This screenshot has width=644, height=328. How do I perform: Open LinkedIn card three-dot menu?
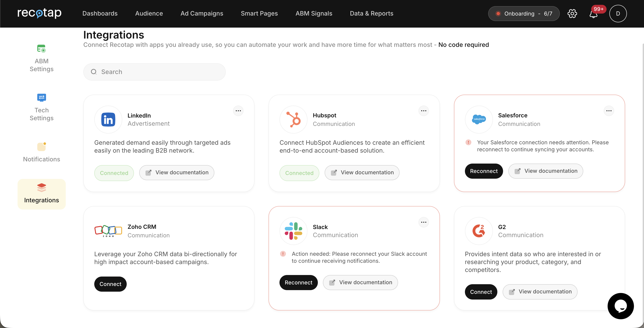coord(238,111)
